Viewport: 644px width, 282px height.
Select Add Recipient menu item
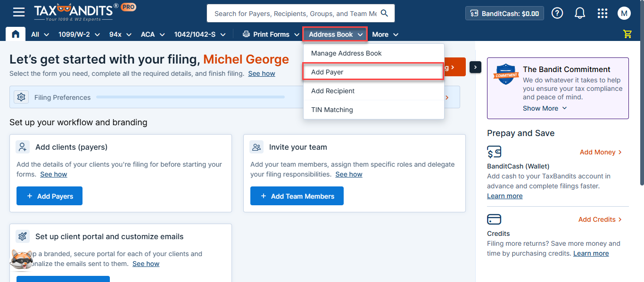tap(374, 91)
